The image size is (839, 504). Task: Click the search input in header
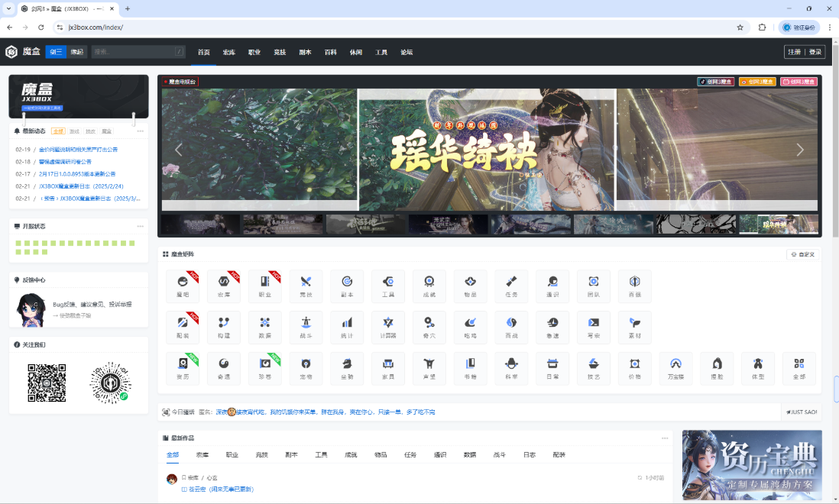[x=132, y=52]
